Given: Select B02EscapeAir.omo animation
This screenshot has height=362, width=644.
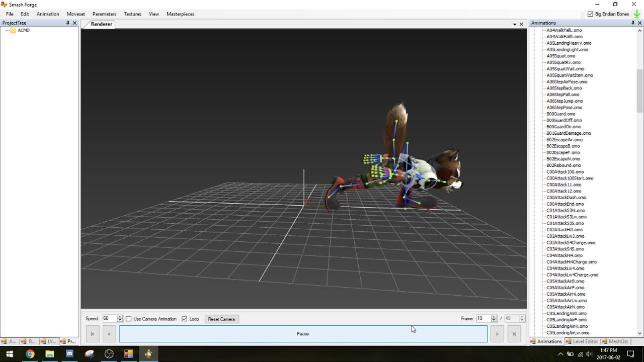Looking at the screenshot, I should 564,140.
